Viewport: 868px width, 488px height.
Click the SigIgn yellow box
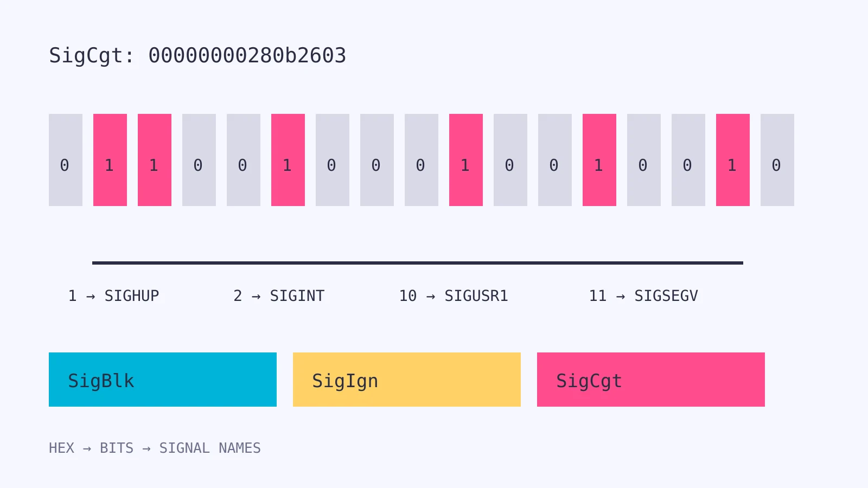pos(407,380)
